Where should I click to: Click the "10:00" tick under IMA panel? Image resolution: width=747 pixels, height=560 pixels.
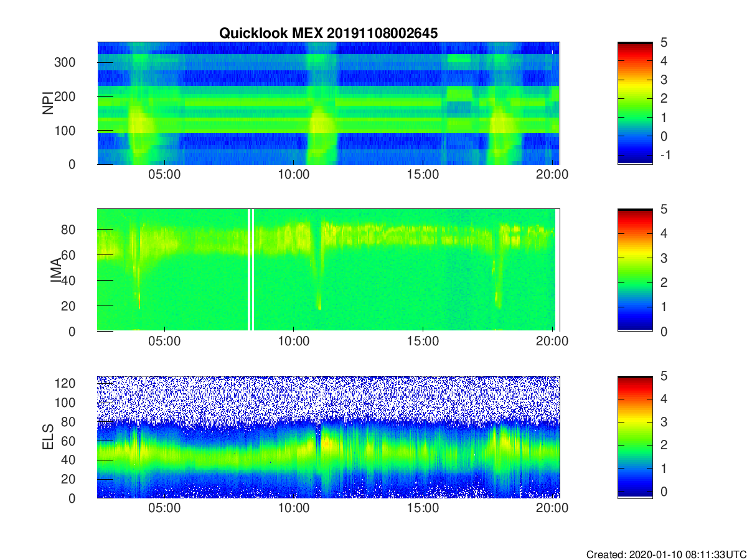(293, 342)
